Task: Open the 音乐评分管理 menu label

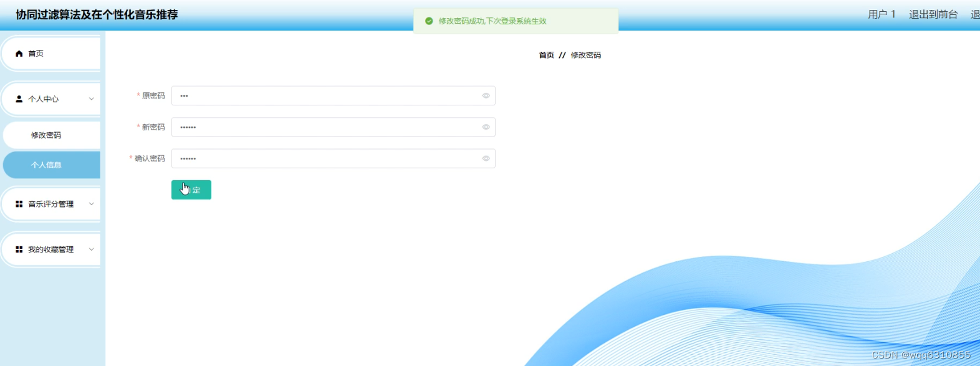Action: [x=51, y=204]
